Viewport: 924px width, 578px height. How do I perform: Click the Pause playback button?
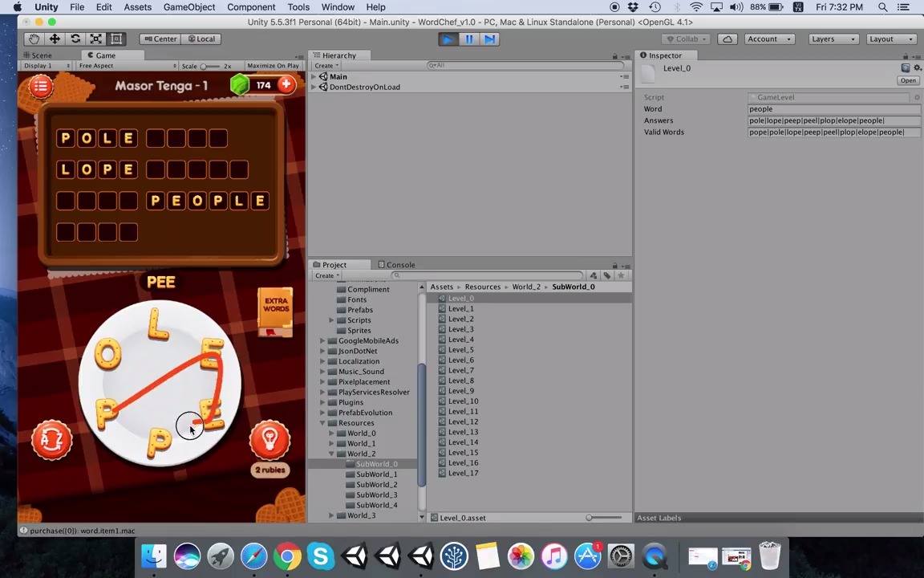click(469, 39)
